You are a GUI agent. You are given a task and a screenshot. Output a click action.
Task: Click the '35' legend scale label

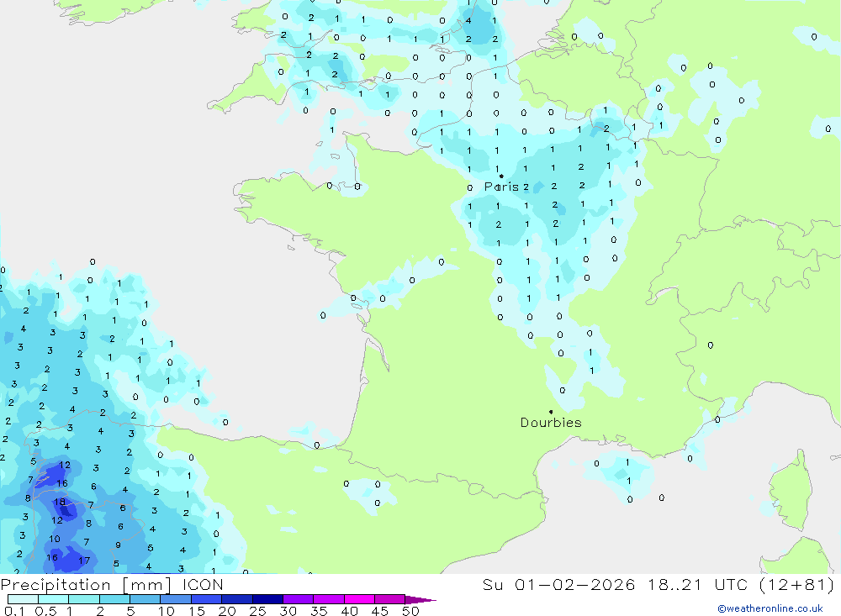319,611
